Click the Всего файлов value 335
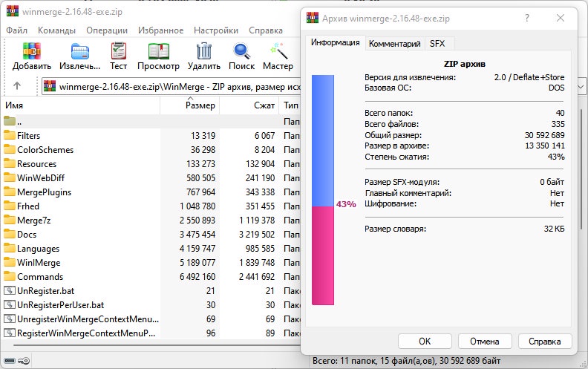588x369 pixels. coord(558,124)
